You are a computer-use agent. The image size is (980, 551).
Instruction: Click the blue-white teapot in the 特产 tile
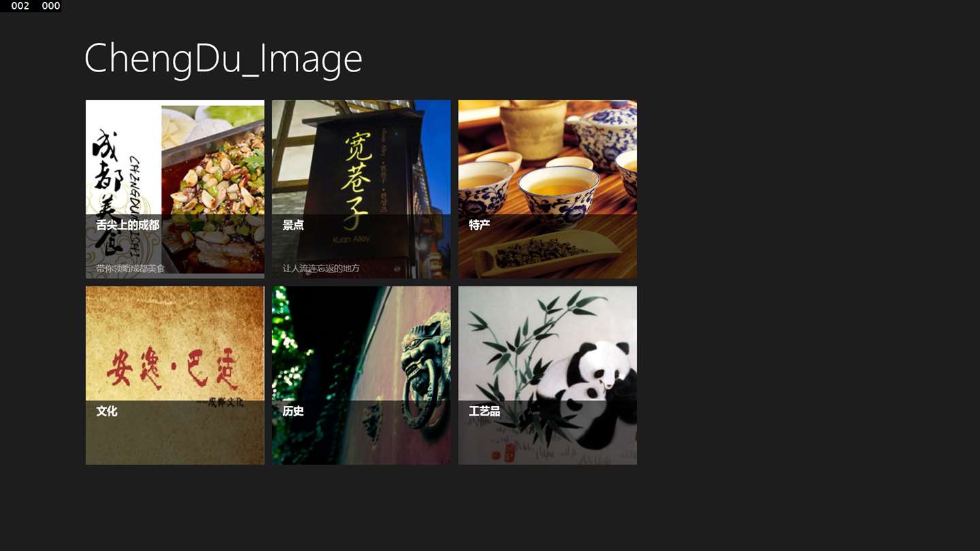click(x=604, y=133)
